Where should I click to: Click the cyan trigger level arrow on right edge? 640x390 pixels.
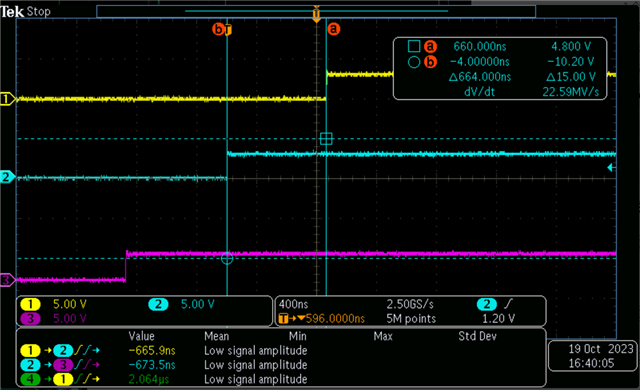[611, 167]
